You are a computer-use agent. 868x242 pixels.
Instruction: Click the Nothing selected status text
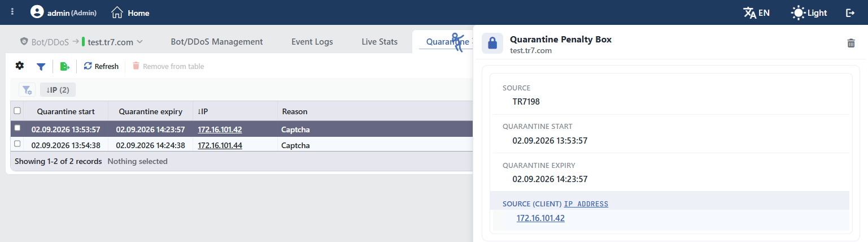point(137,161)
